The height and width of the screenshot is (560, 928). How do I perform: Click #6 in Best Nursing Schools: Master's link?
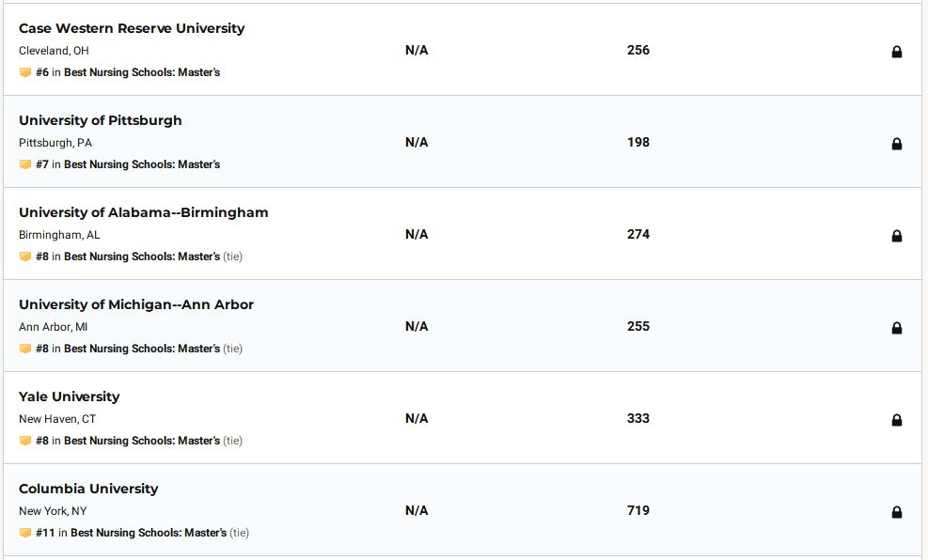coord(128,72)
